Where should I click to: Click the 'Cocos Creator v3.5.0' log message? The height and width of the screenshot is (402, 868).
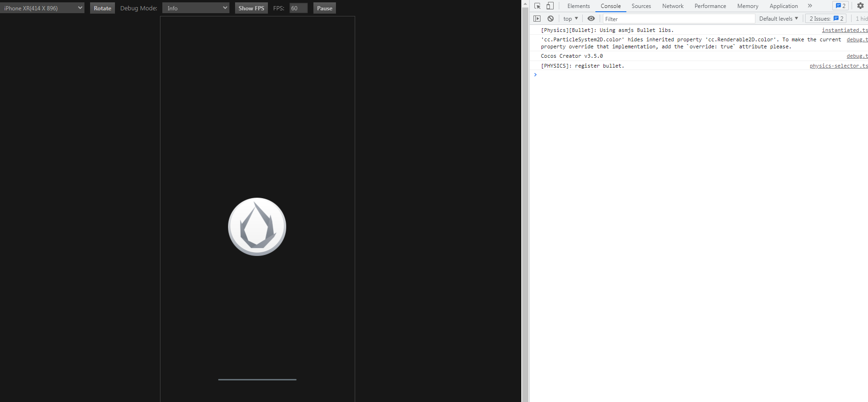571,56
